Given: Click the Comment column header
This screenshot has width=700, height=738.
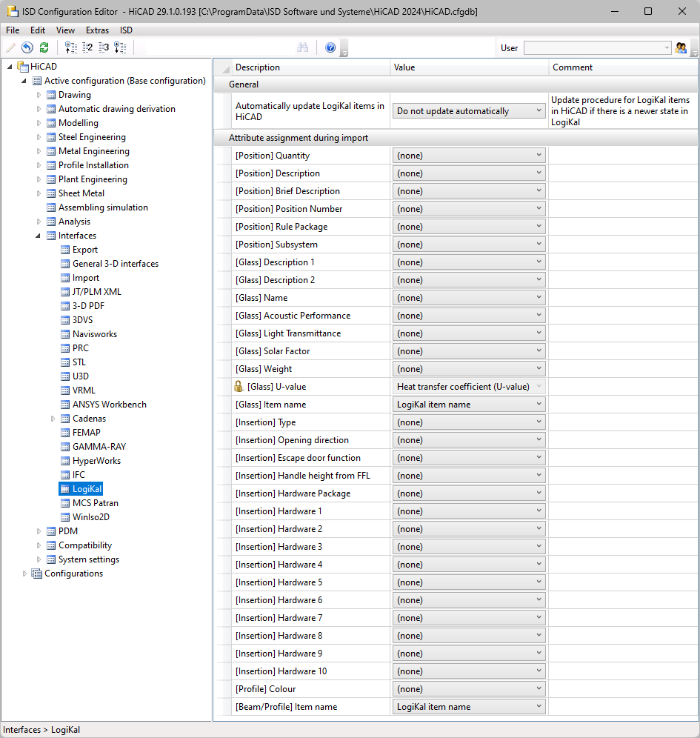Looking at the screenshot, I should click(623, 67).
